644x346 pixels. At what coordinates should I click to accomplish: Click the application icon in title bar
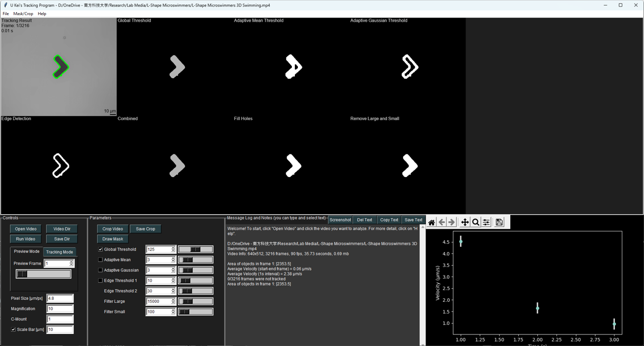click(5, 5)
